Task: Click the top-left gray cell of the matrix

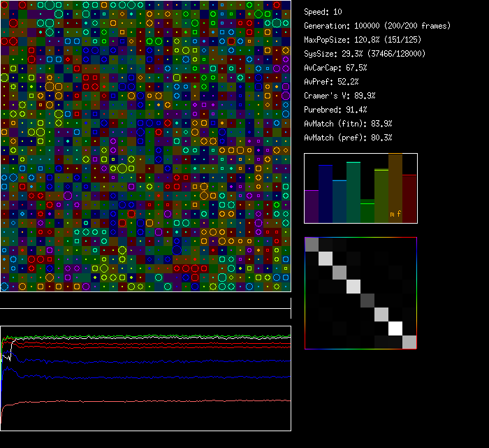Action: point(312,244)
